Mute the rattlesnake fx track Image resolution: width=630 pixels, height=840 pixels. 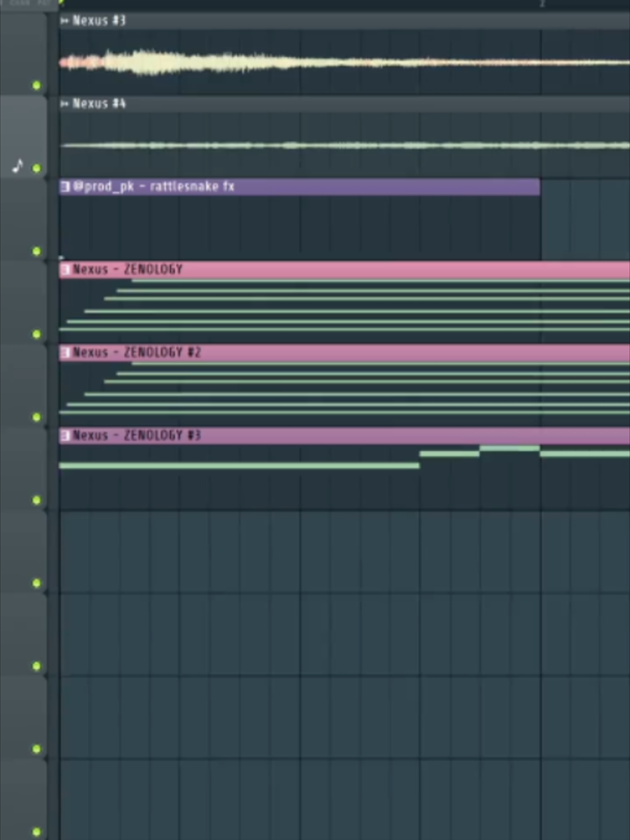point(36,251)
